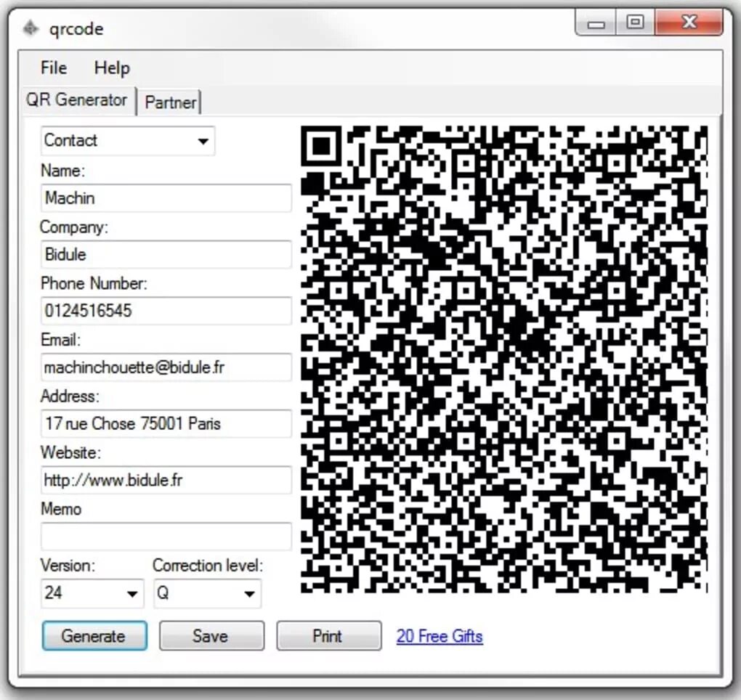Click the Email: label
Image resolution: width=741 pixels, height=700 pixels.
pyautogui.click(x=60, y=340)
